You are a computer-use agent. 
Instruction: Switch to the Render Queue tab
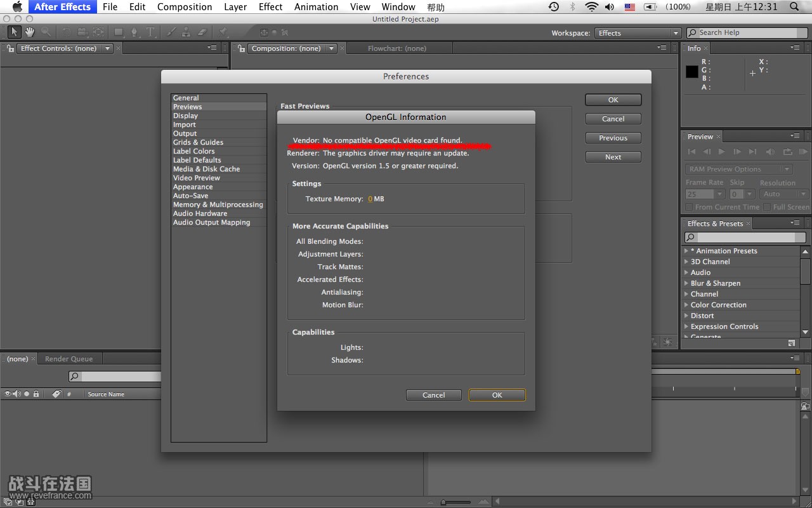[69, 359]
